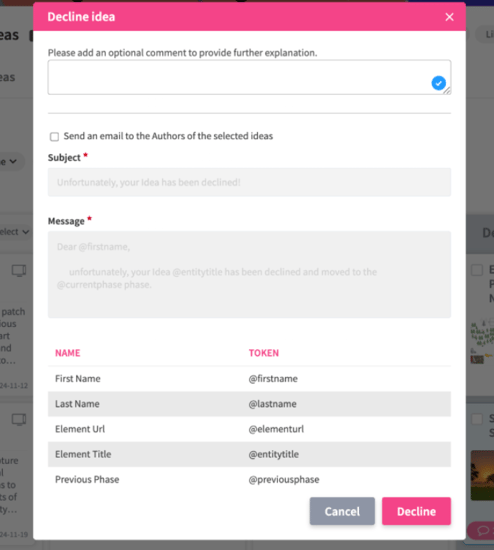This screenshot has width=494, height=550.
Task: Click the Subject input field
Action: 249,182
